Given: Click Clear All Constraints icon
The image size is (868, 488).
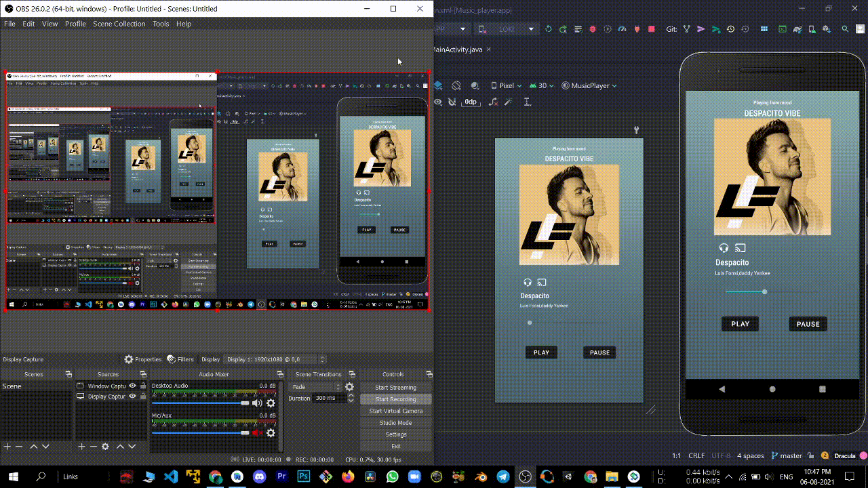Looking at the screenshot, I should coord(493,102).
